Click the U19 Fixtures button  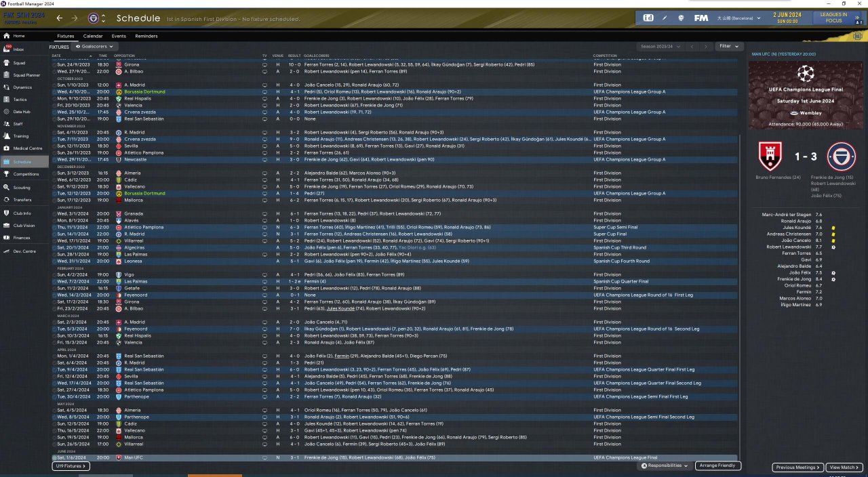tap(71, 466)
